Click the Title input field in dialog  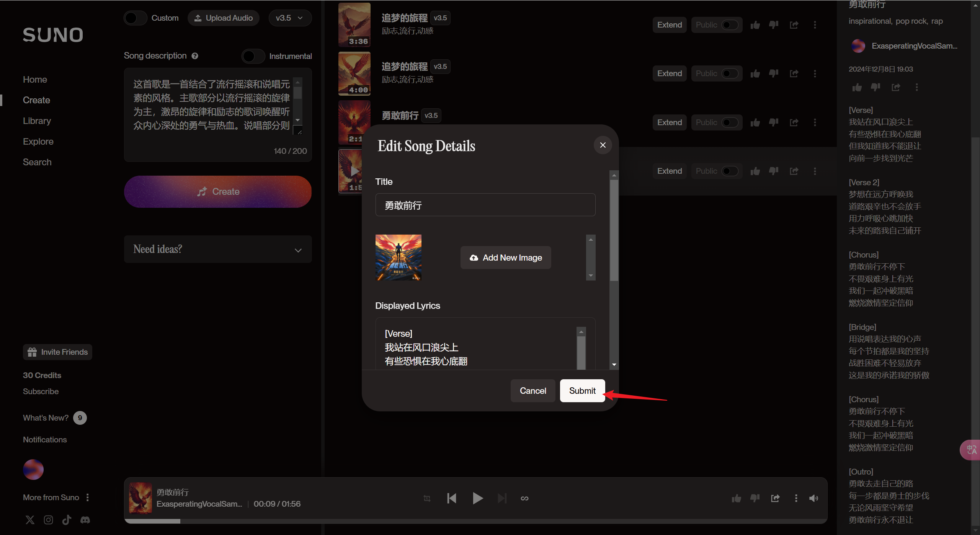tap(485, 205)
